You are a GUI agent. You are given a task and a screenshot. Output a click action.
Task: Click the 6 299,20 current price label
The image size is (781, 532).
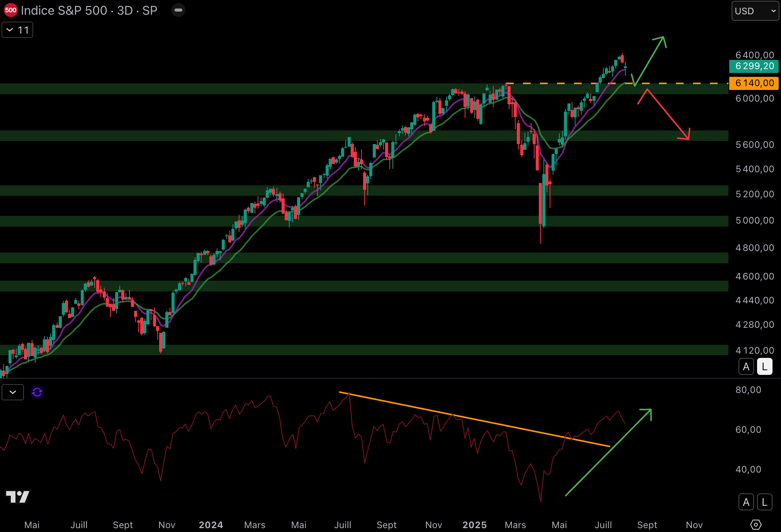coord(754,66)
